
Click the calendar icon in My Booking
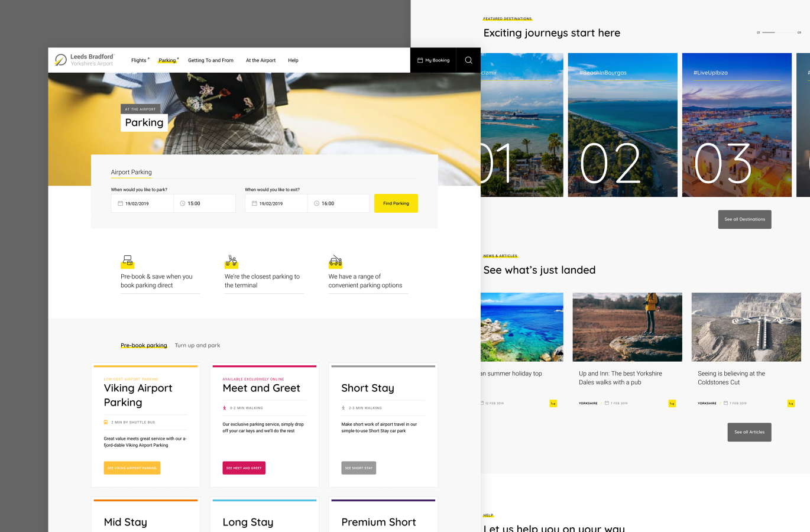click(x=420, y=60)
